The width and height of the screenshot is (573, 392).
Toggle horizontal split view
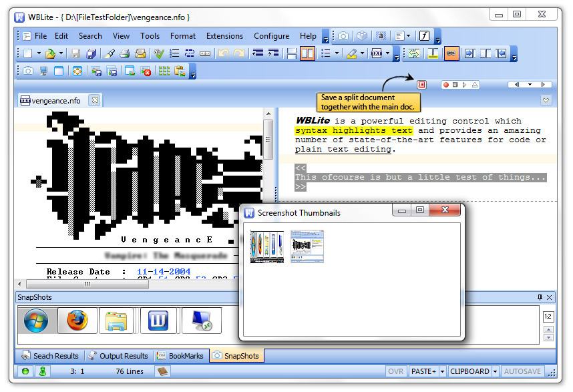(x=292, y=53)
